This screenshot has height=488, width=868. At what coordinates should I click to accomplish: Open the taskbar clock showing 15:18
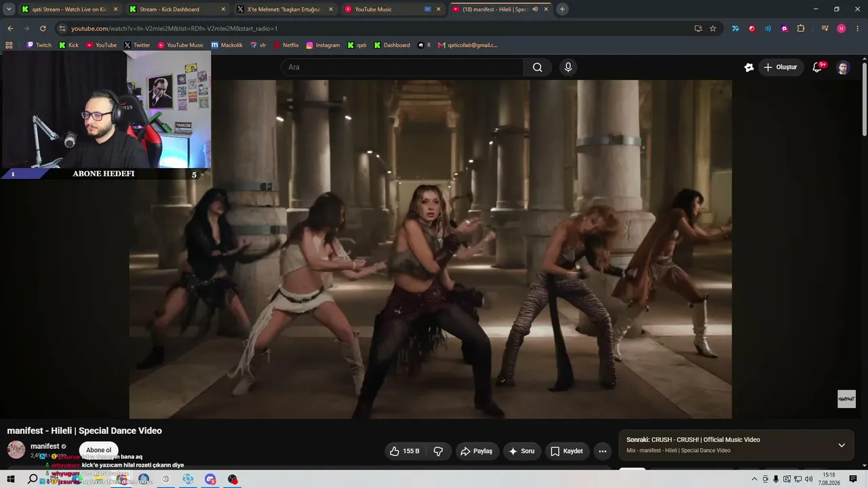tap(828, 479)
